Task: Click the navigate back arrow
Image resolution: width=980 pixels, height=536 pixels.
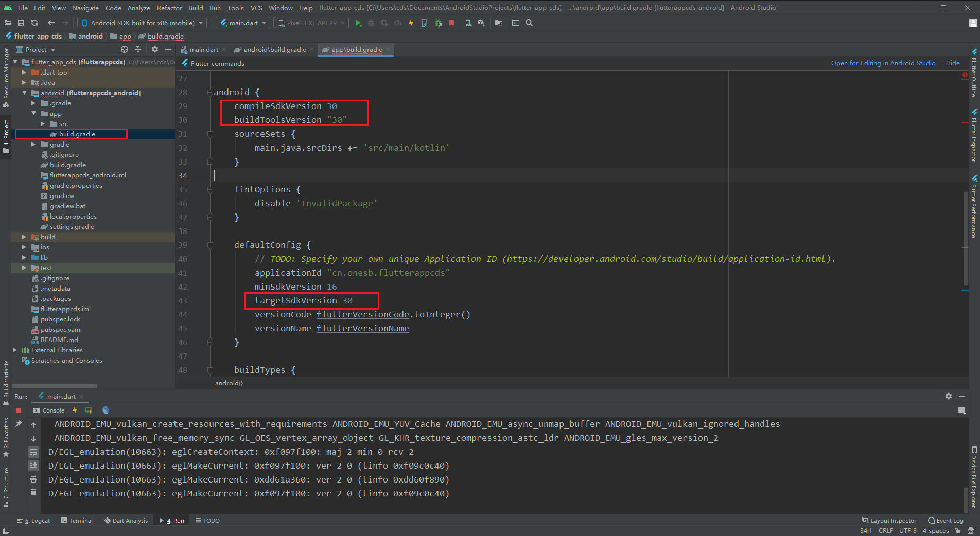Action: point(51,23)
